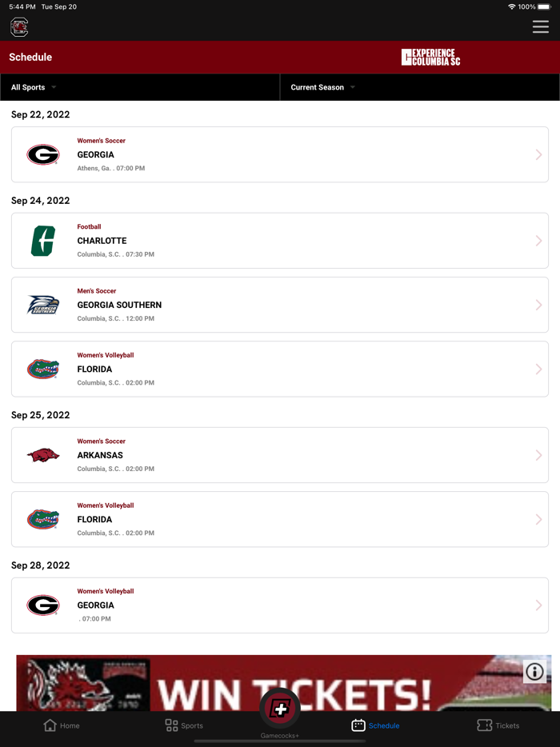Open the Sports section from bottom bar
Viewport: 560px width, 747px height.
click(x=184, y=725)
